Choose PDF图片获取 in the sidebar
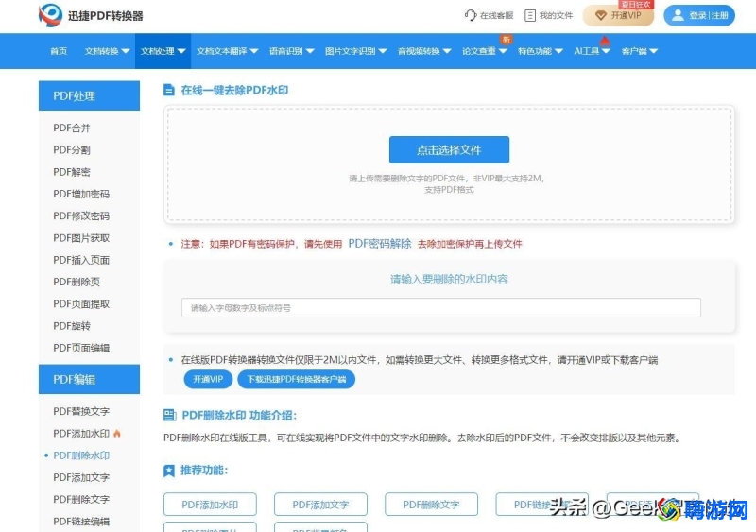This screenshot has width=756, height=532. pos(81,238)
